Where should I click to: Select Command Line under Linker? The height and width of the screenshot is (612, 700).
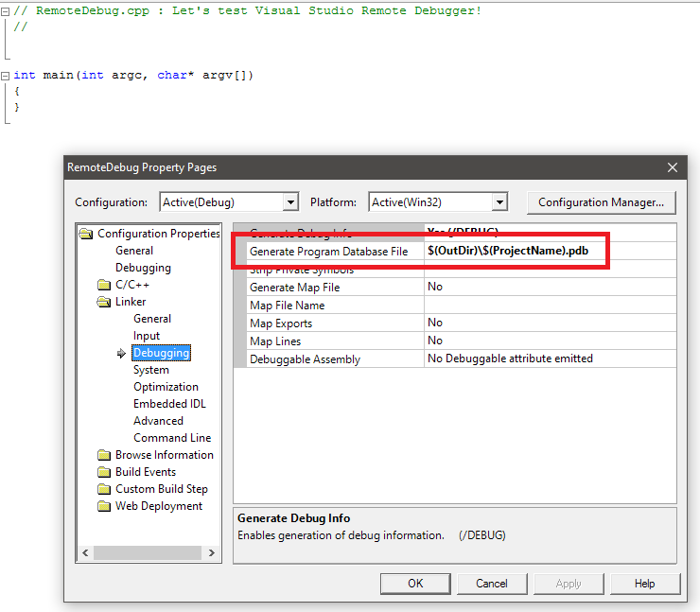pyautogui.click(x=172, y=438)
